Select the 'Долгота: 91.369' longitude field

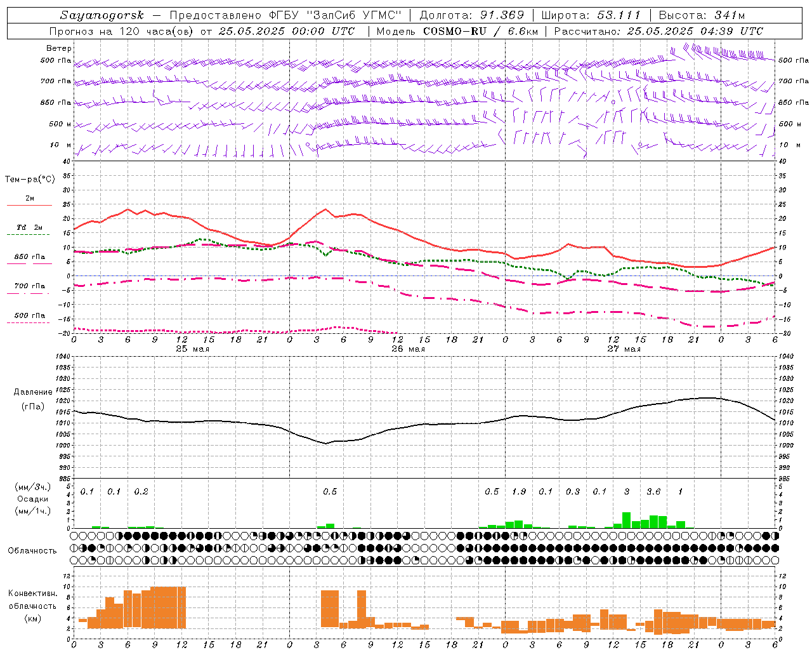pos(472,15)
